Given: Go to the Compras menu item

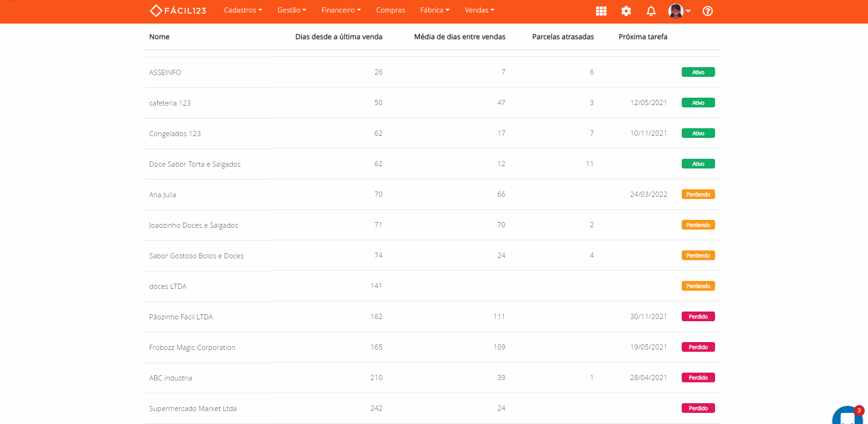Looking at the screenshot, I should [390, 10].
